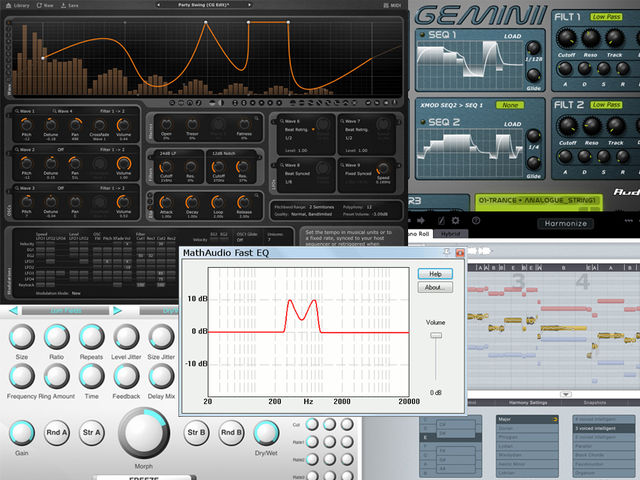
Task: Go to the next Party Swing preset
Action: pos(249,5)
